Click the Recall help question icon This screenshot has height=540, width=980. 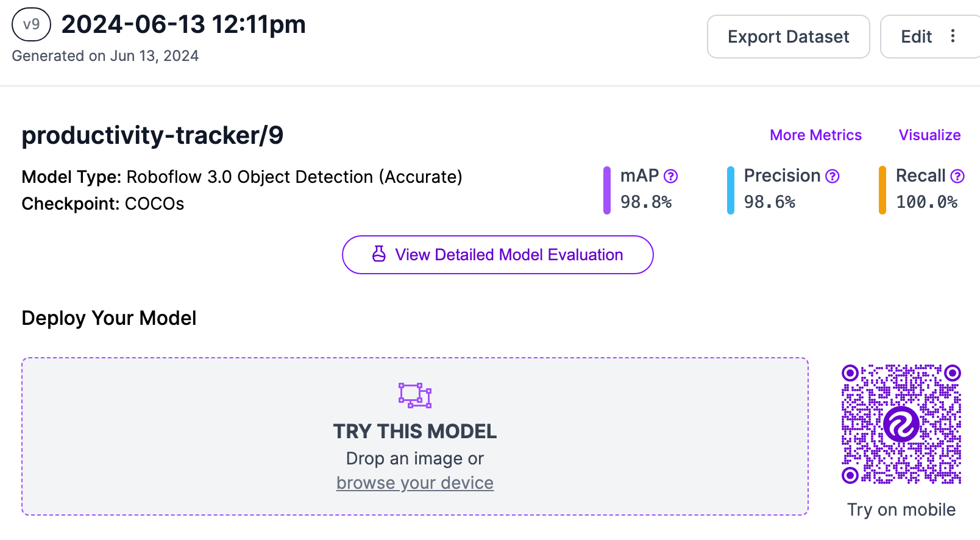(x=957, y=176)
